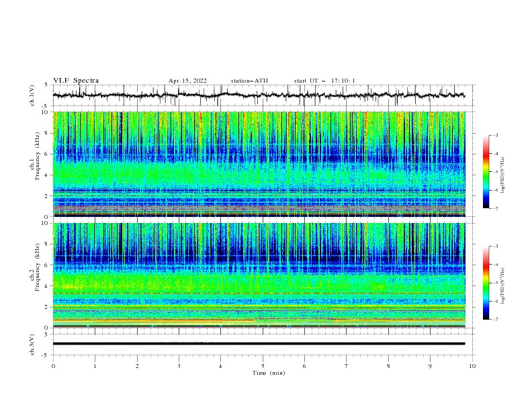Click the '-7' value on lower colorbar
The image size is (532, 411).
click(495, 320)
